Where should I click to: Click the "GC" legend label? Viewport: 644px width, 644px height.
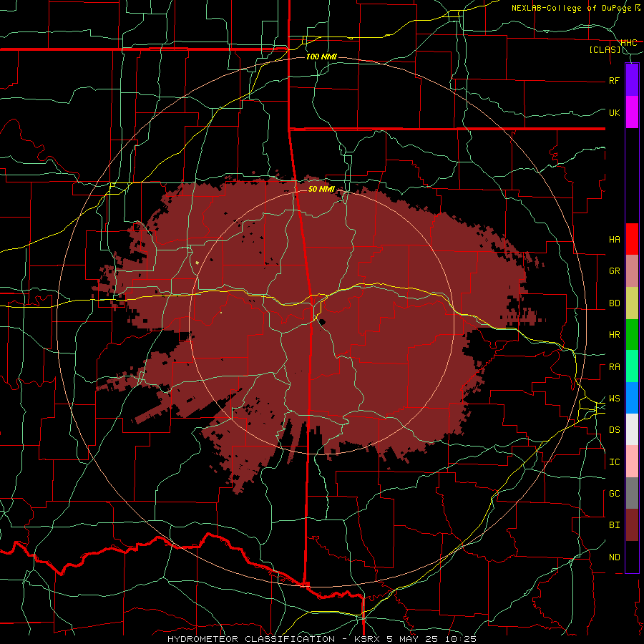(614, 494)
